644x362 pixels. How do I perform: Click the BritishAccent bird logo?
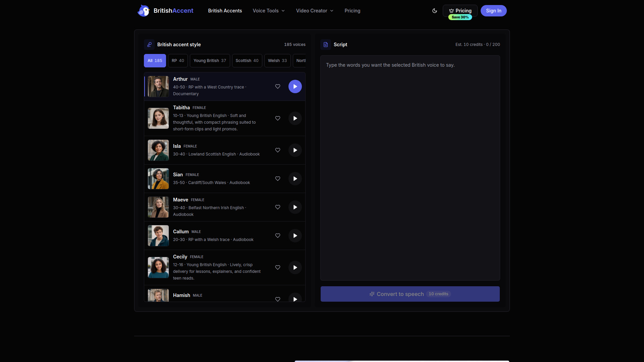click(144, 11)
